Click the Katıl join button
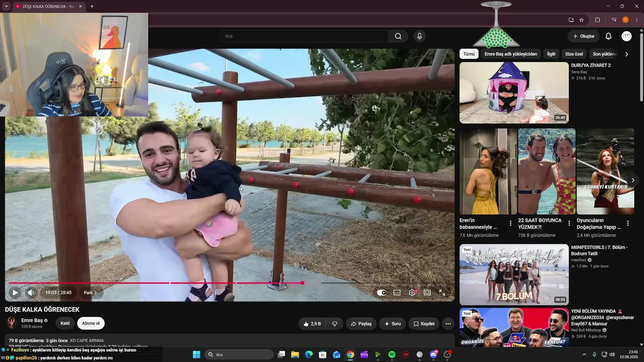644x362 pixels. point(65,323)
